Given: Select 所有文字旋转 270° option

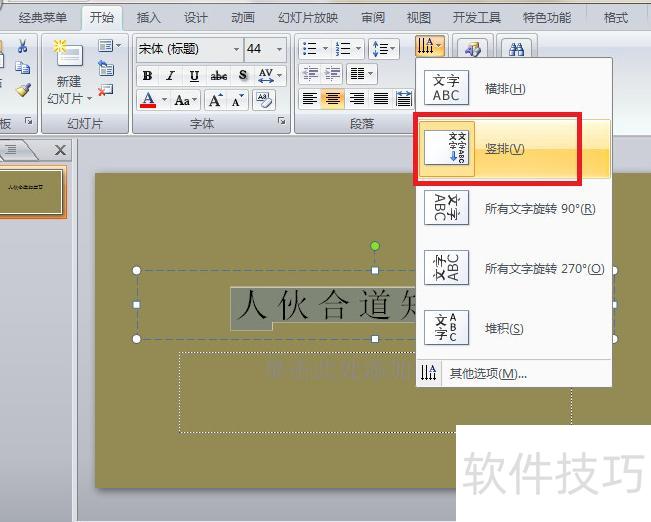Looking at the screenshot, I should coord(514,268).
